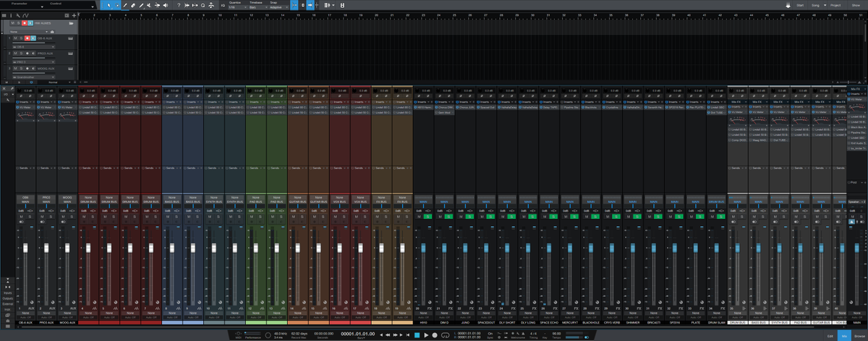This screenshot has width=868, height=341.
Task: Switch to the Browse view tab
Action: pos(858,336)
